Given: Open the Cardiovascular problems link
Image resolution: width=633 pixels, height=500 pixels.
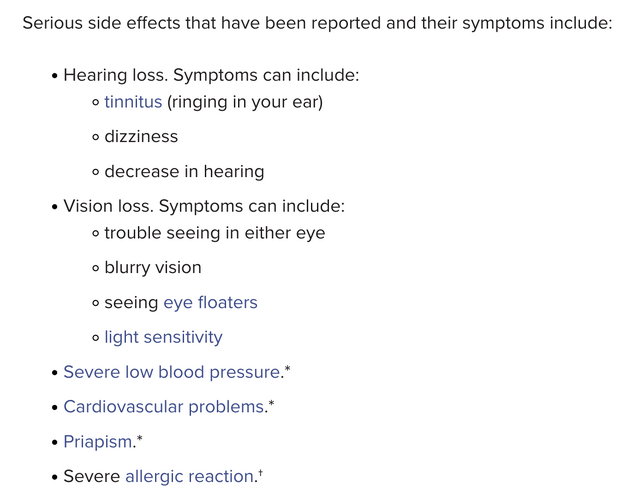Looking at the screenshot, I should [x=164, y=407].
